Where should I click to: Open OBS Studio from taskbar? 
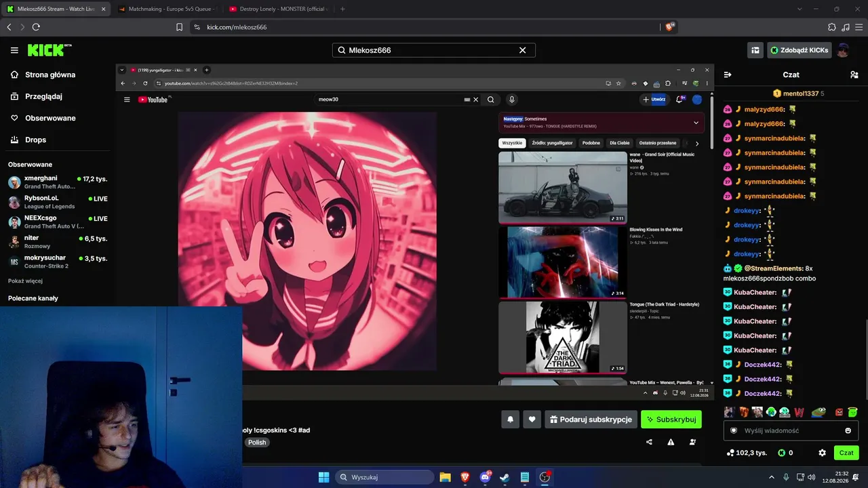(x=545, y=477)
